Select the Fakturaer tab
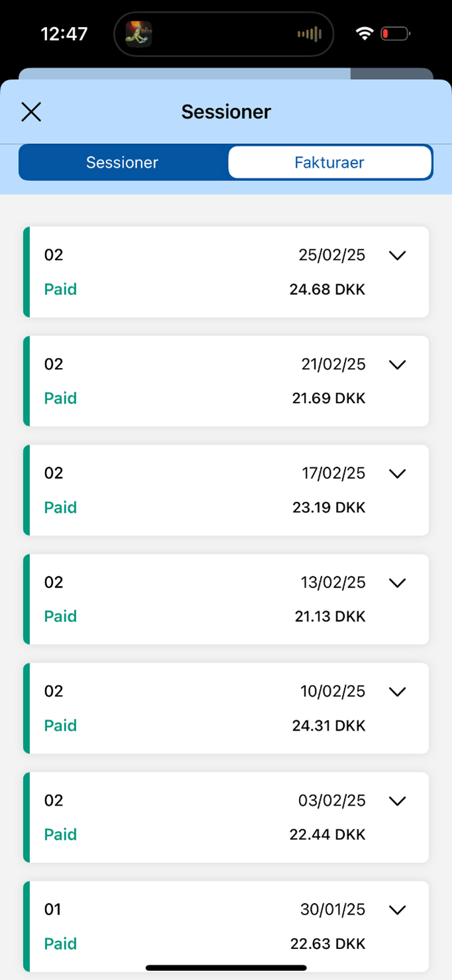This screenshot has height=980, width=452. pyautogui.click(x=329, y=162)
